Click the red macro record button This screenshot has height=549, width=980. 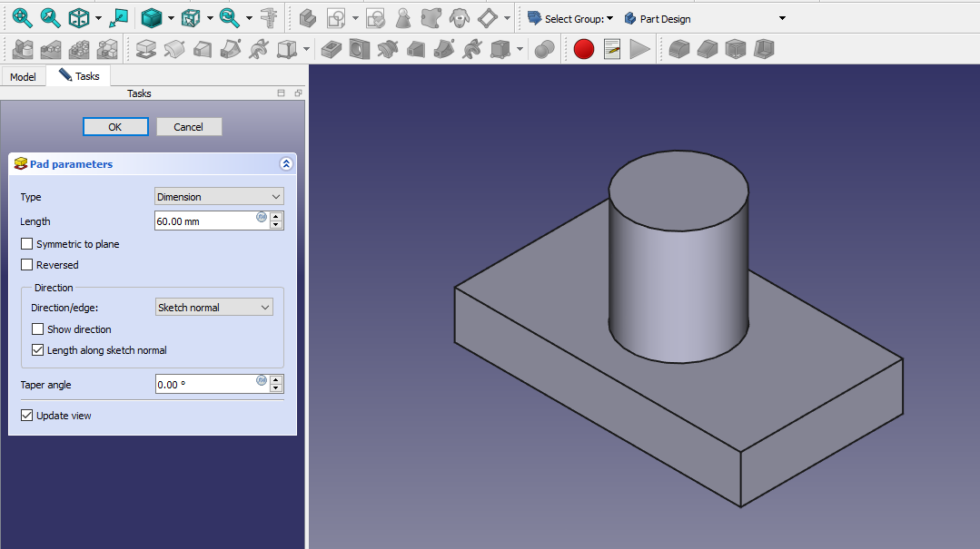click(x=584, y=49)
